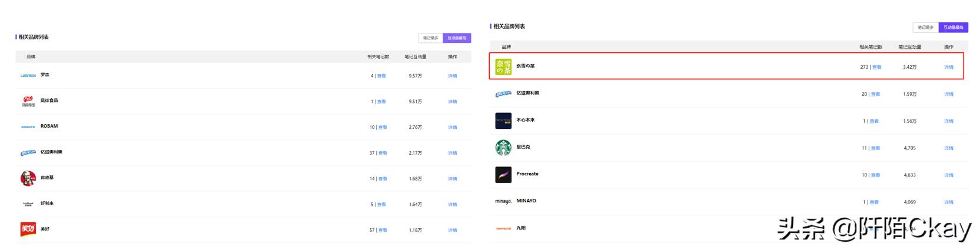The height and width of the screenshot is (250, 980).
Task: Click the KFC (肯德基) brand logo
Action: click(x=28, y=178)
